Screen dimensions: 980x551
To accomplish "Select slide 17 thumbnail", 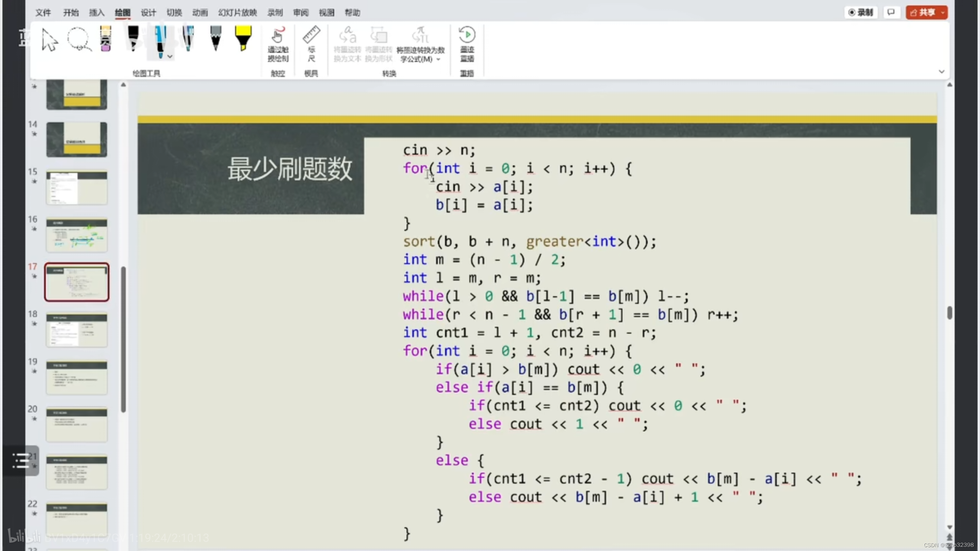I will tap(77, 282).
